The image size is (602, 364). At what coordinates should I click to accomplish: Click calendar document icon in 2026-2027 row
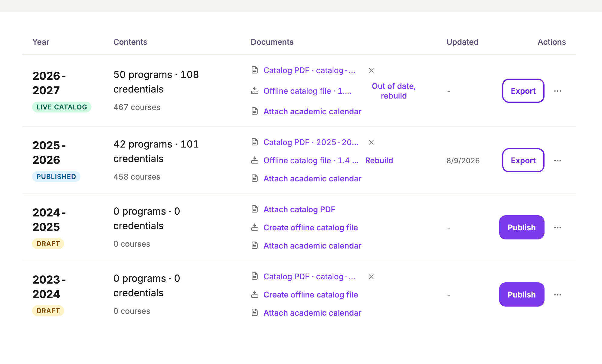click(x=255, y=111)
